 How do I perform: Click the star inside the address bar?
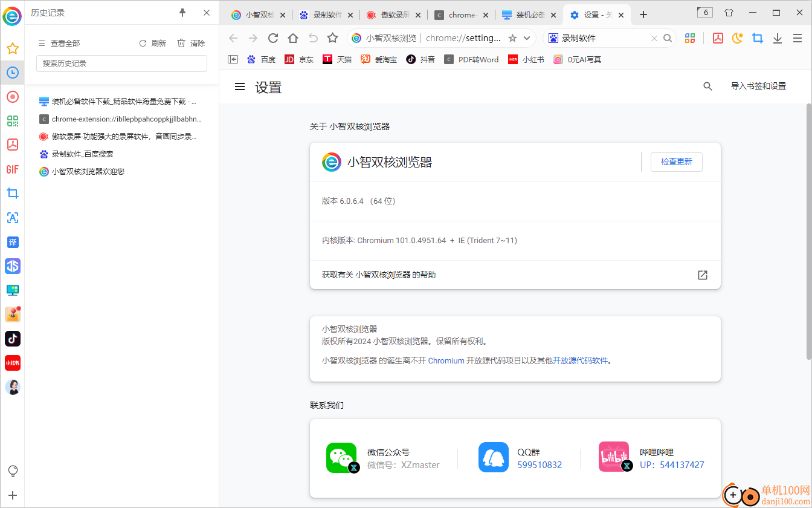512,38
